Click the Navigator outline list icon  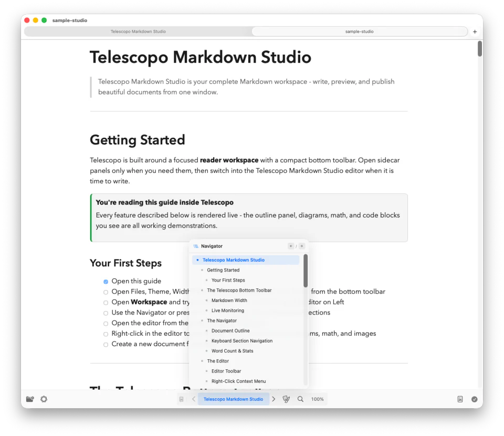click(196, 246)
